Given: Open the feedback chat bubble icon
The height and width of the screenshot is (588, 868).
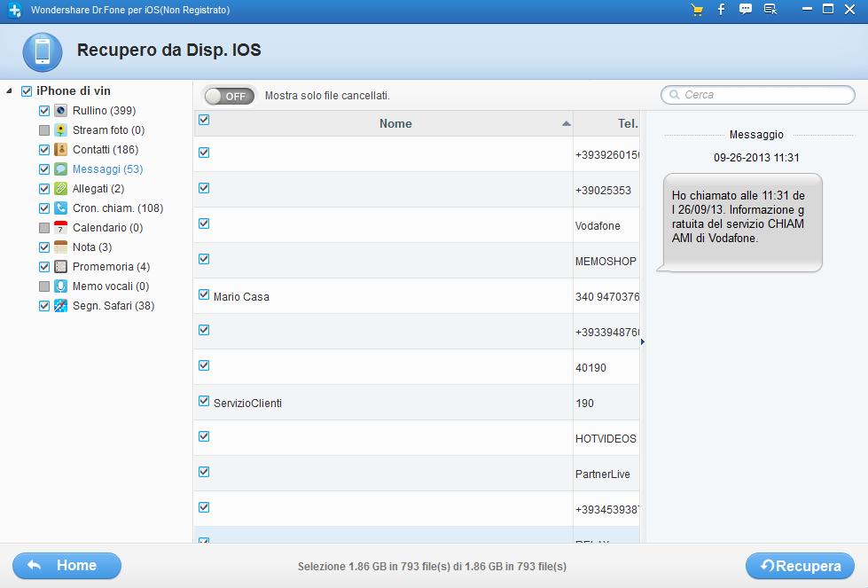Looking at the screenshot, I should [x=746, y=10].
